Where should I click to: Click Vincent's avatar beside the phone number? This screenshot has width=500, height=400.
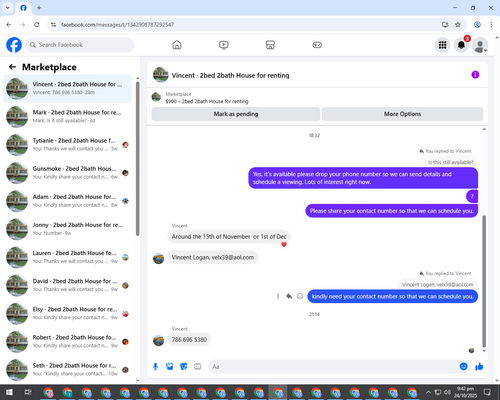point(158,340)
